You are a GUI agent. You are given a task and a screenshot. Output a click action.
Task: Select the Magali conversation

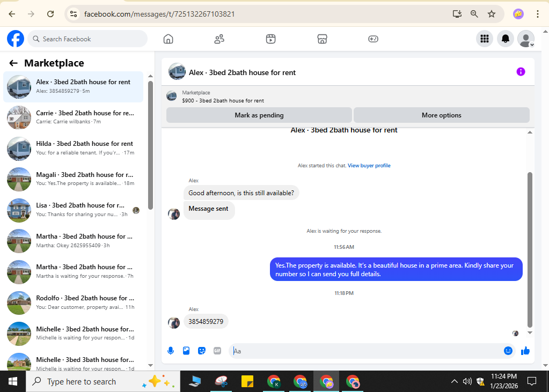pyautogui.click(x=73, y=179)
